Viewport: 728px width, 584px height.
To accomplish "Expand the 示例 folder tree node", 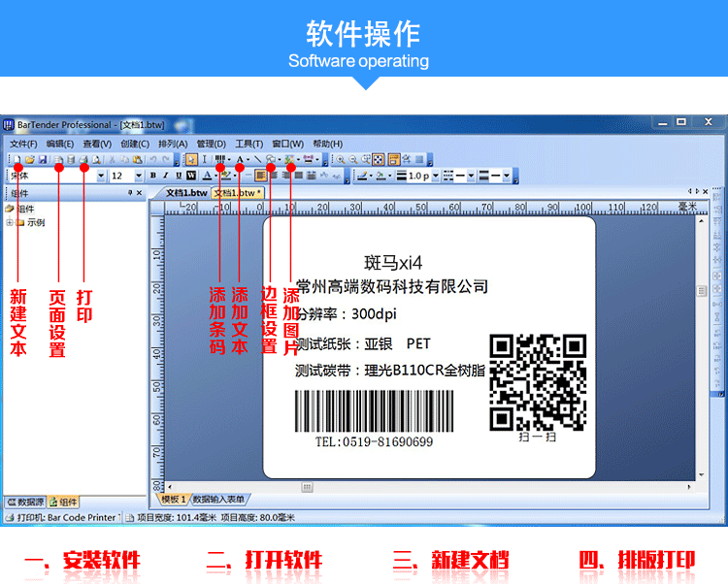I will pyautogui.click(x=9, y=223).
